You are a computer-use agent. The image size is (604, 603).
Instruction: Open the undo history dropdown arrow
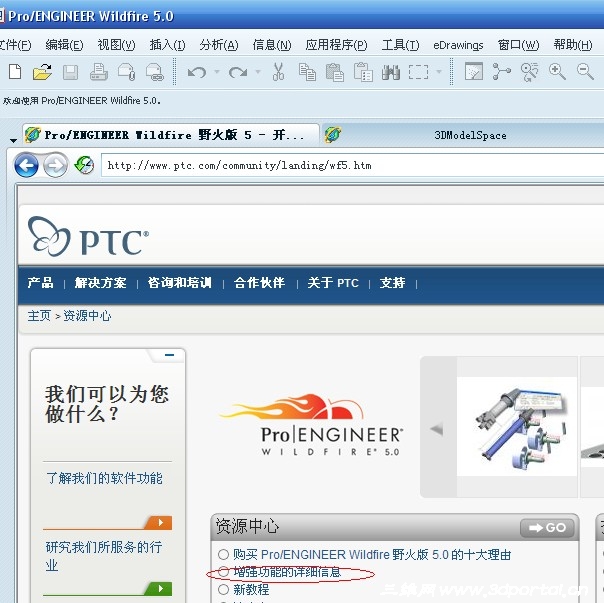pos(217,72)
